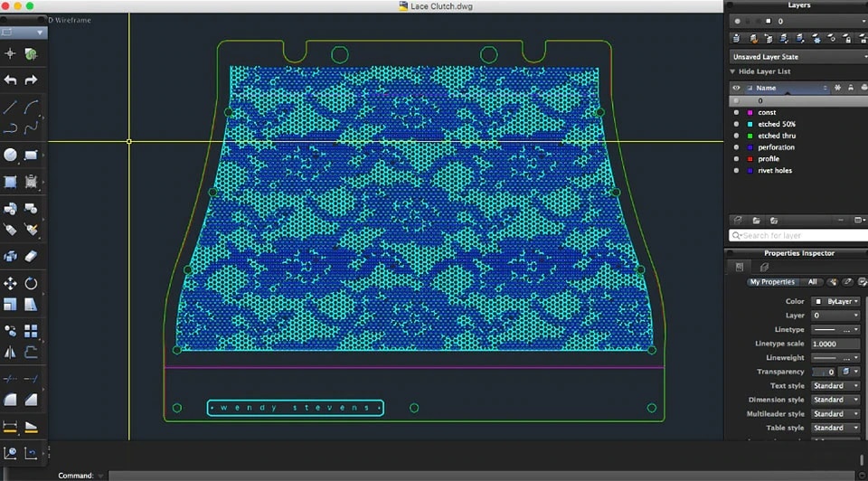Screen dimensions: 868x481
Task: Toggle visibility of the const layer
Action: (x=736, y=112)
